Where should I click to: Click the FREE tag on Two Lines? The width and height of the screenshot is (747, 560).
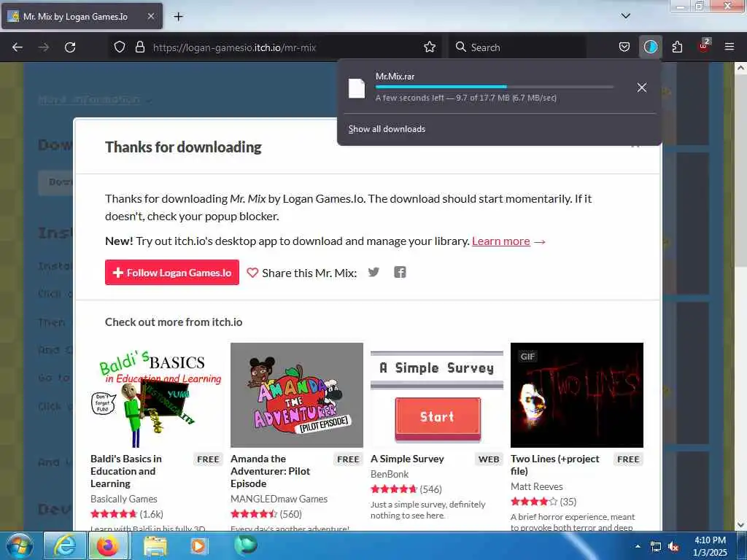(x=628, y=459)
